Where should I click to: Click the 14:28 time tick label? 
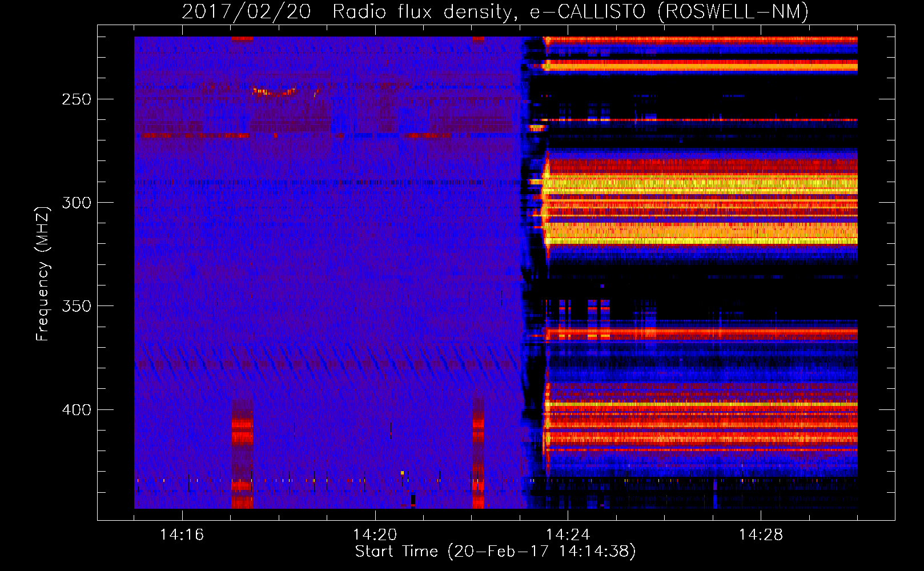761,535
